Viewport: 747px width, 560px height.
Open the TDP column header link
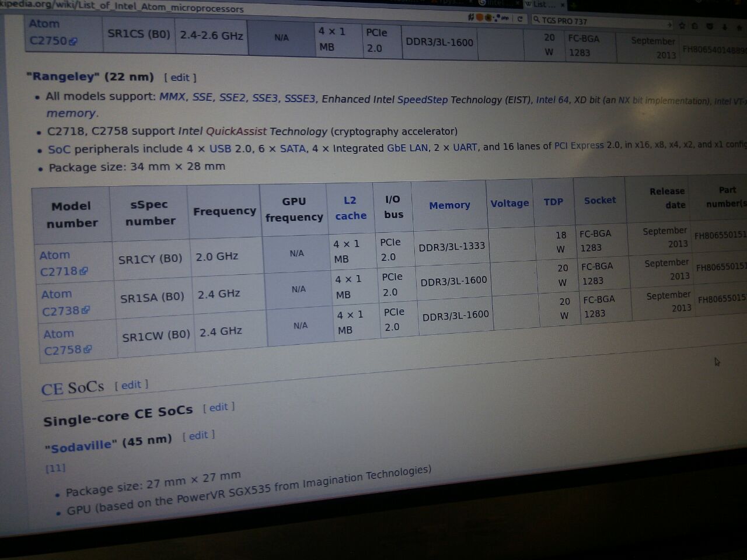click(553, 202)
